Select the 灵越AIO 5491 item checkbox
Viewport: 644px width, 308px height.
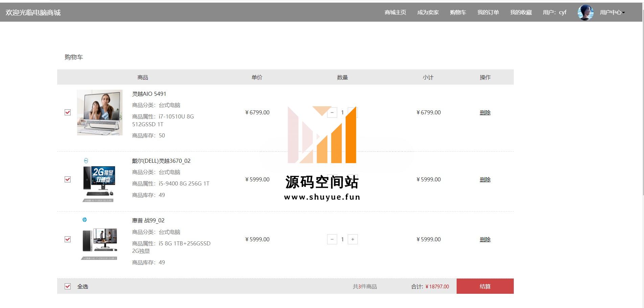68,112
